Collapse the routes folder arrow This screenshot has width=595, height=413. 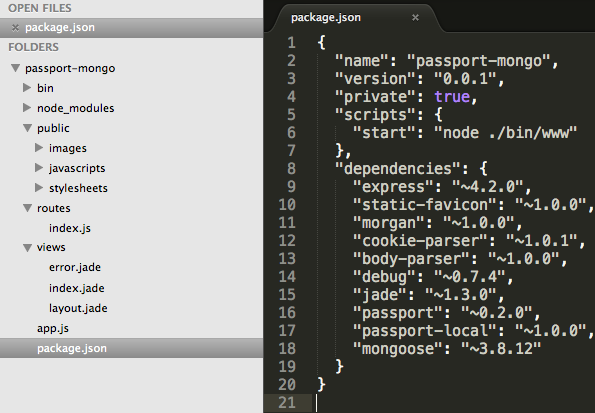point(27,208)
